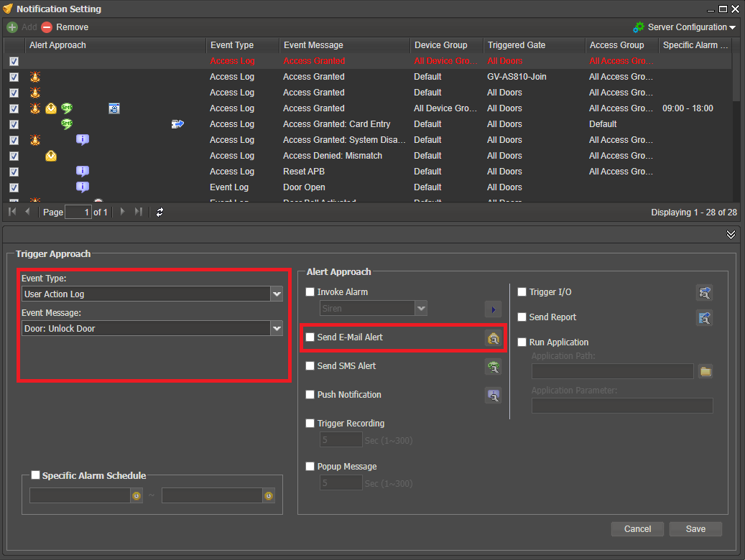Click the email icon in the Access Denied: Mismatch row
This screenshot has width=745, height=560.
point(51,156)
